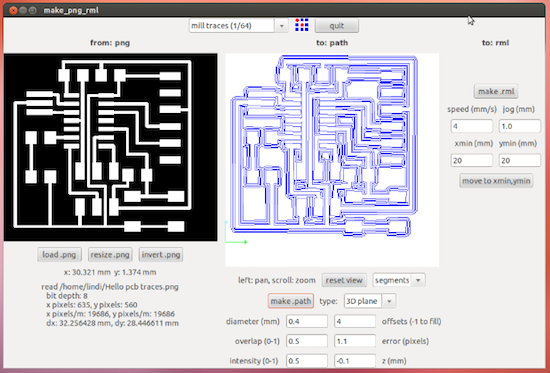
Task: Open the 3D plane type dropdown
Action: pos(369,301)
